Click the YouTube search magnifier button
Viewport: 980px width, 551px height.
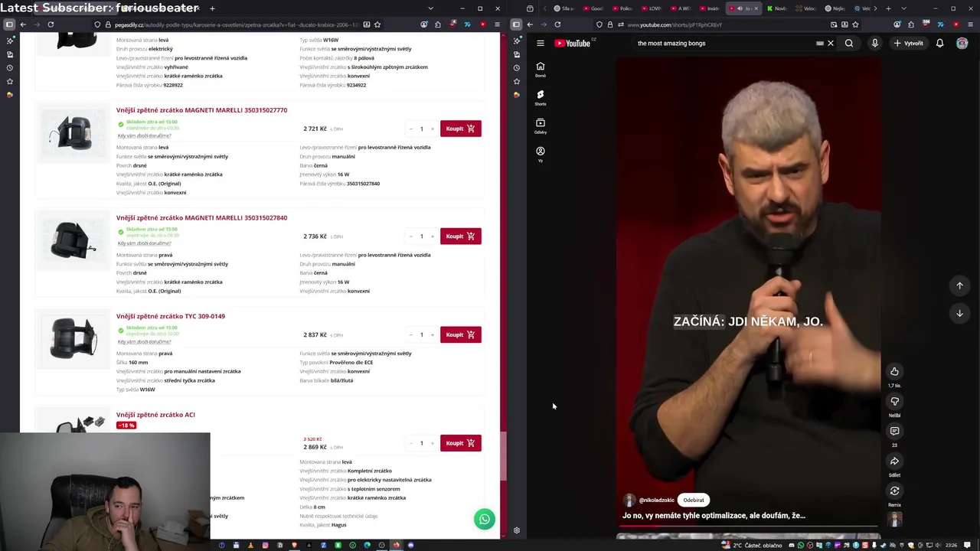(x=849, y=44)
